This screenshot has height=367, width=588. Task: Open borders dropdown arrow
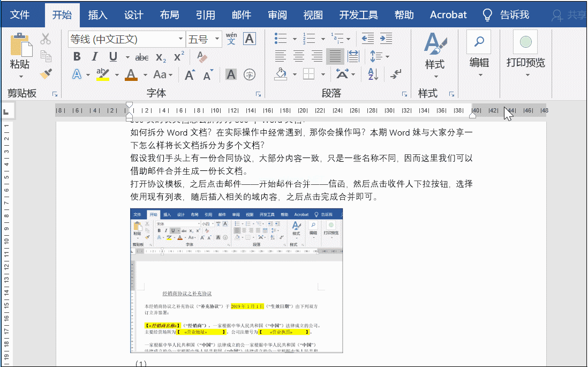(x=323, y=74)
